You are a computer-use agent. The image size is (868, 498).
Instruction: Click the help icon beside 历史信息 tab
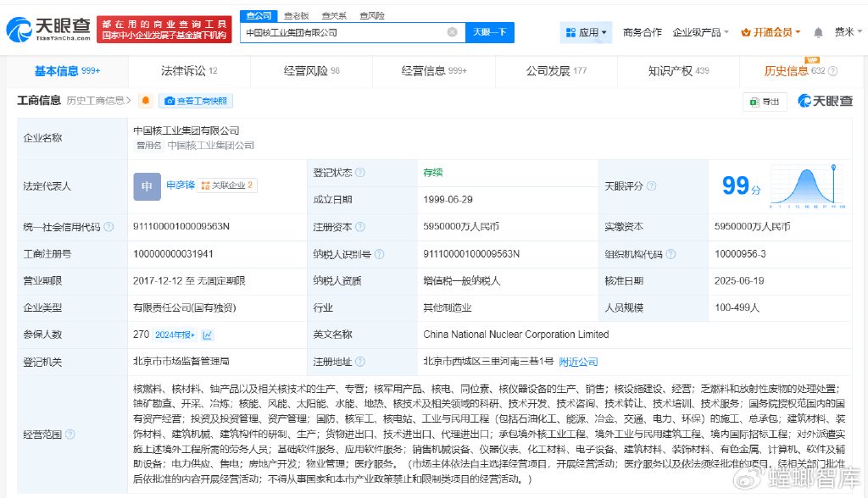click(832, 71)
